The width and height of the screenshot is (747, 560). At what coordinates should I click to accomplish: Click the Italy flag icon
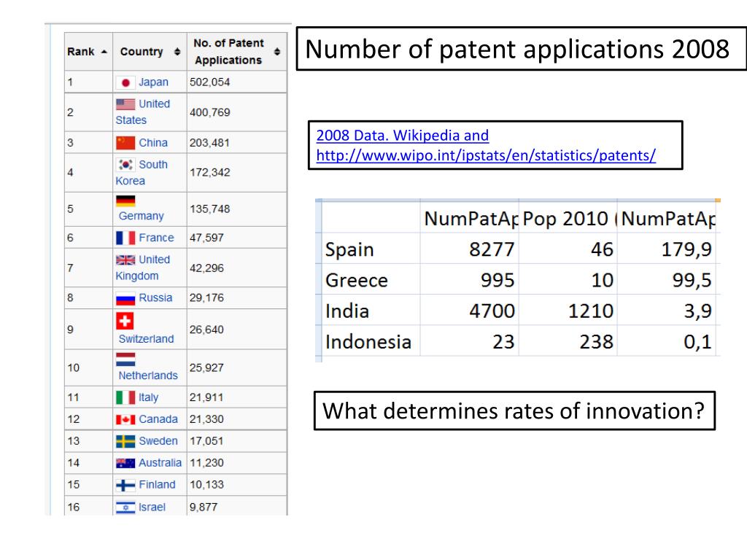(125, 397)
